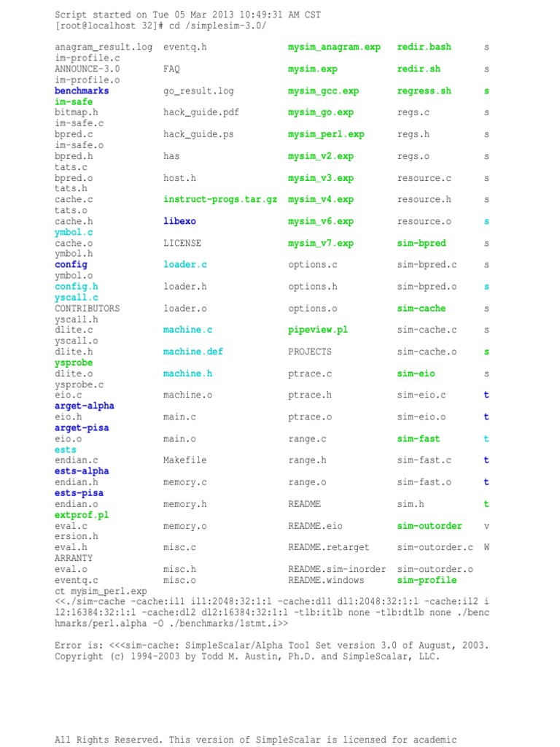Click the 'Error is: <<<sim-cache:' line
This screenshot has width=560, height=747.
(272, 646)
